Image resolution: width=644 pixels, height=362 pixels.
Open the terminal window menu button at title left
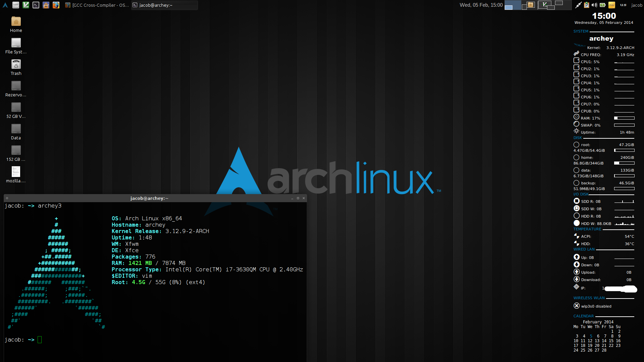7,198
